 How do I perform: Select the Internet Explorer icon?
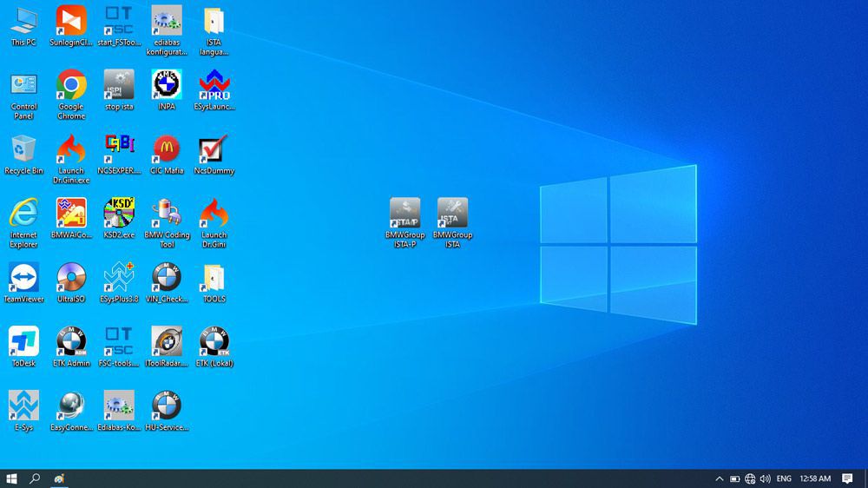pyautogui.click(x=23, y=223)
